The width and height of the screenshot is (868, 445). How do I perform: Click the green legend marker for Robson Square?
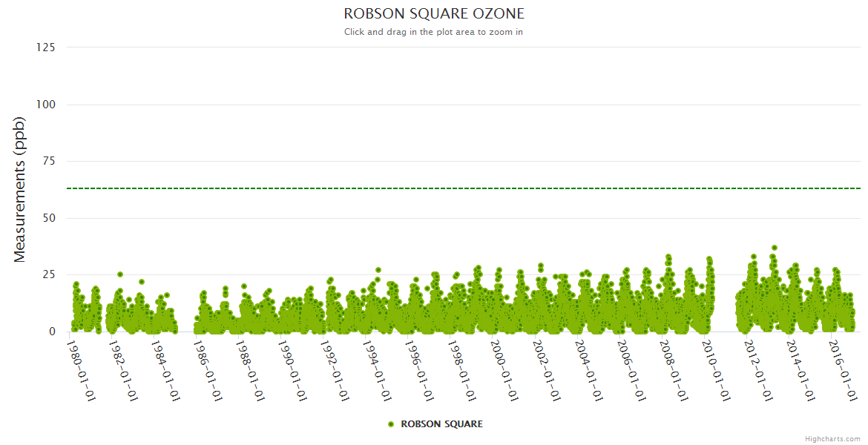[391, 424]
